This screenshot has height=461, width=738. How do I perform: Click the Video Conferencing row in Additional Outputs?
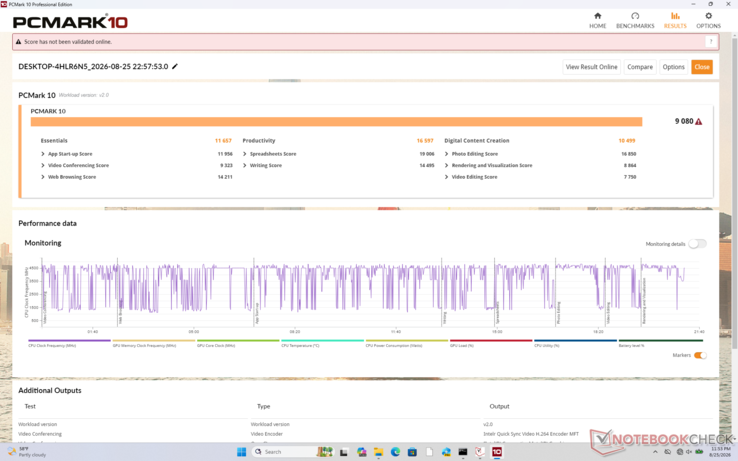pyautogui.click(x=40, y=434)
